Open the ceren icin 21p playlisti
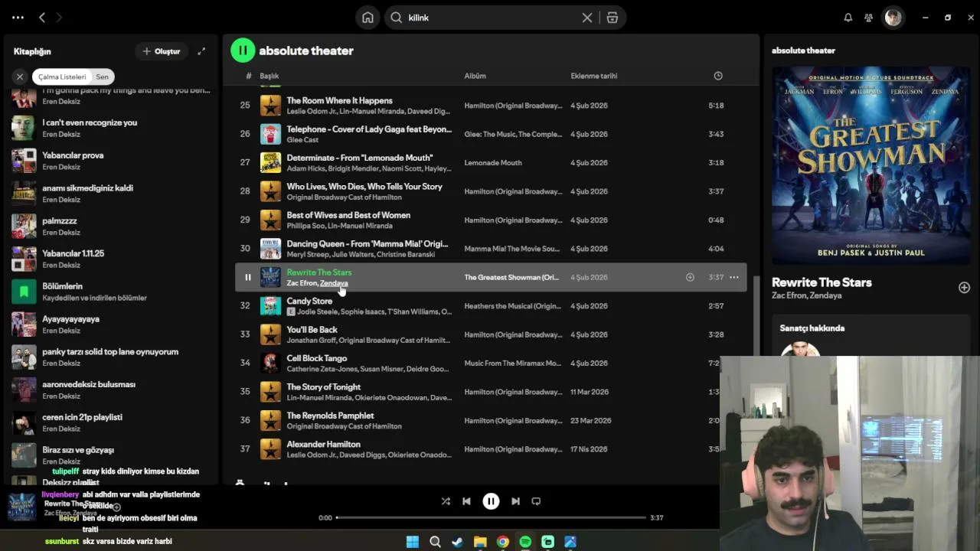Image resolution: width=980 pixels, height=551 pixels. [112, 423]
